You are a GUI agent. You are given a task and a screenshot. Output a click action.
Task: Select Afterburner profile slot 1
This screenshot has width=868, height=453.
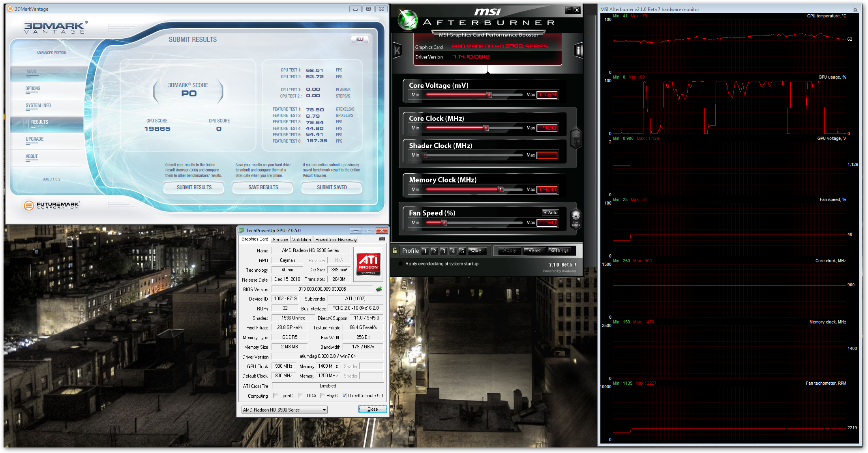[x=425, y=251]
